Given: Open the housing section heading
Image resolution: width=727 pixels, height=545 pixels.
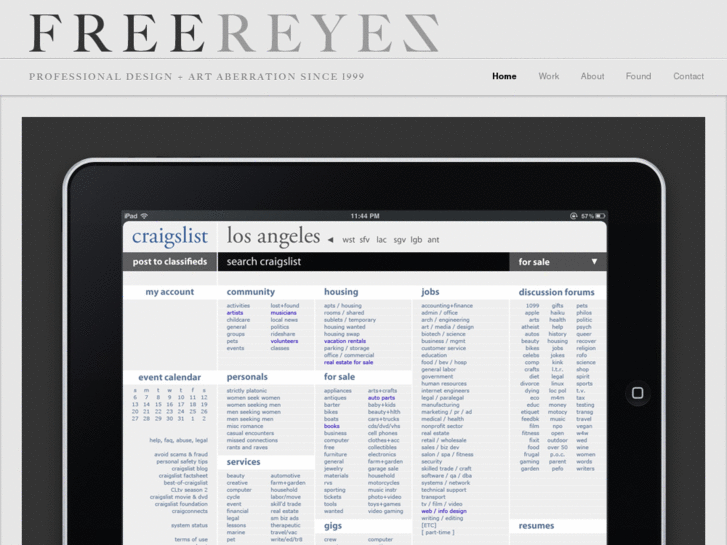Looking at the screenshot, I should [x=341, y=292].
